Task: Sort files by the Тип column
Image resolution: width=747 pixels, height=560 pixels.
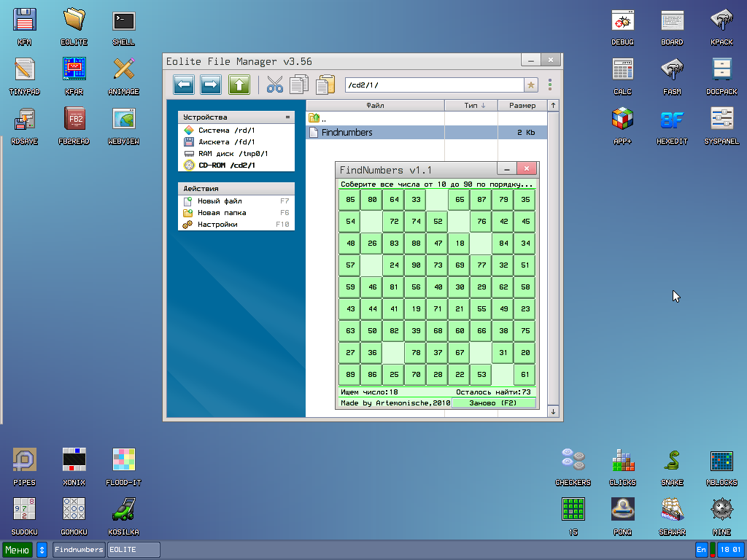Action: pos(471,106)
